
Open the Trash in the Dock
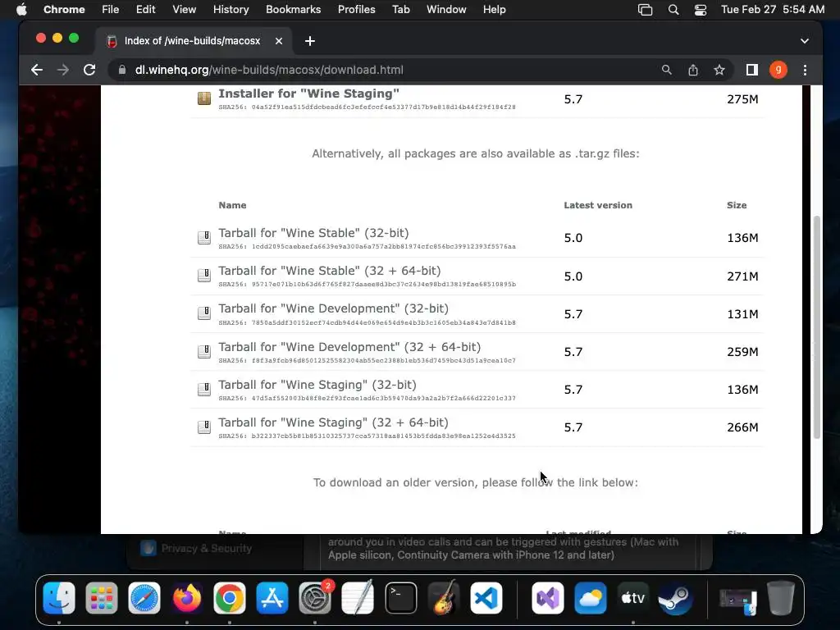781,598
